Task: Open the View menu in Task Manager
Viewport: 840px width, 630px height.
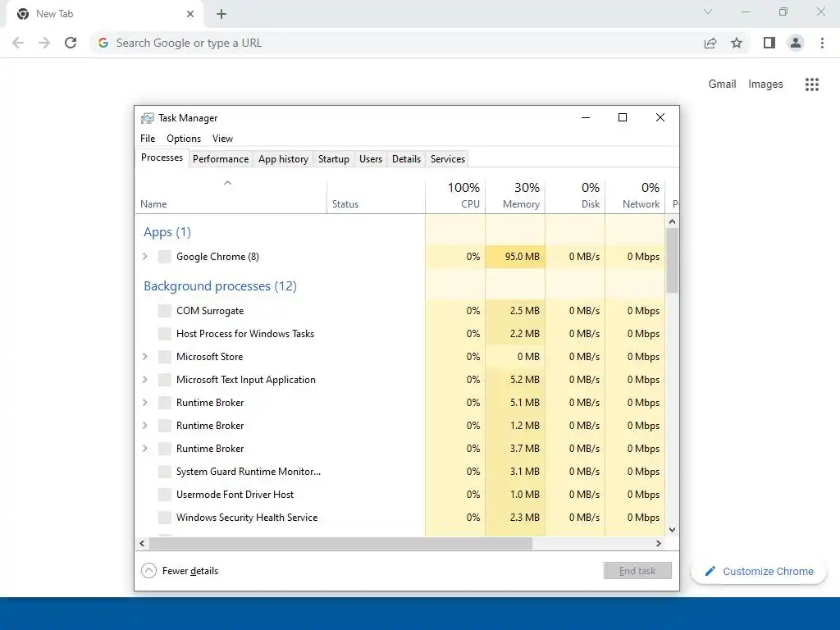Action: pos(222,139)
